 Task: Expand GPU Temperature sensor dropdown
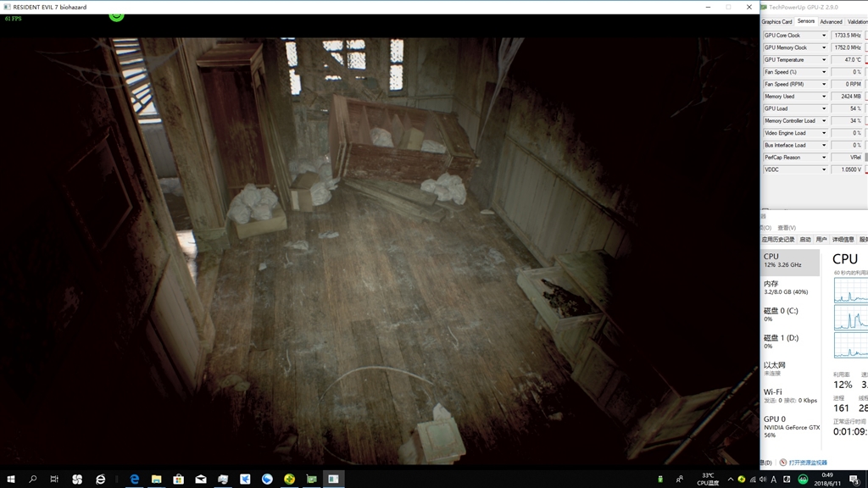(x=824, y=60)
